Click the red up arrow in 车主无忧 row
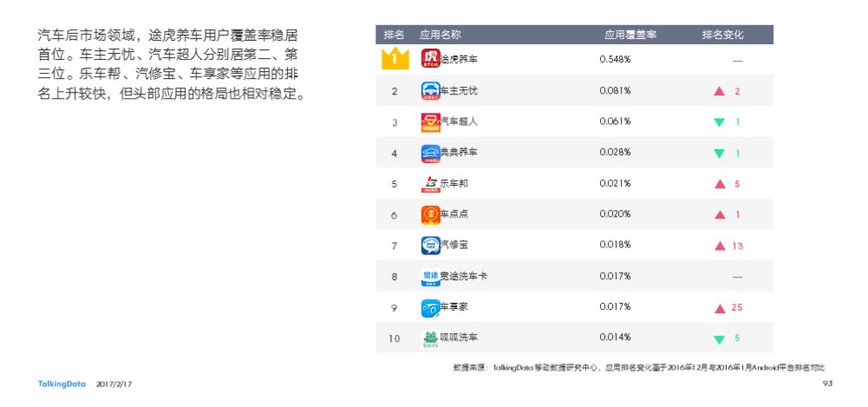Screen dimensions: 868x407 [719, 91]
